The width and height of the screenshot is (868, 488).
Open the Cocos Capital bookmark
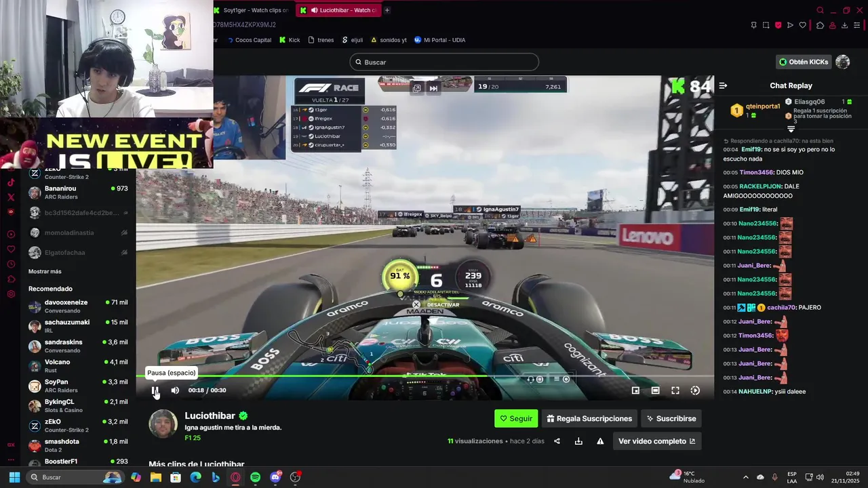coord(249,40)
